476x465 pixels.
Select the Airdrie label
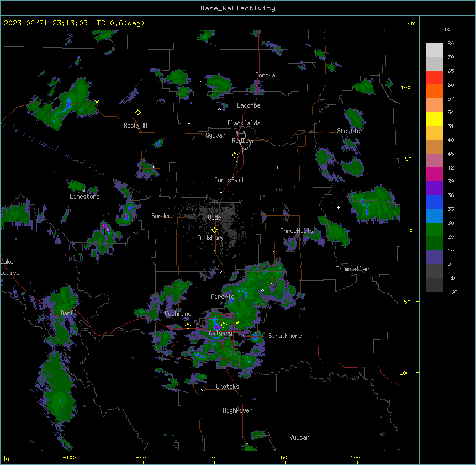(x=223, y=297)
